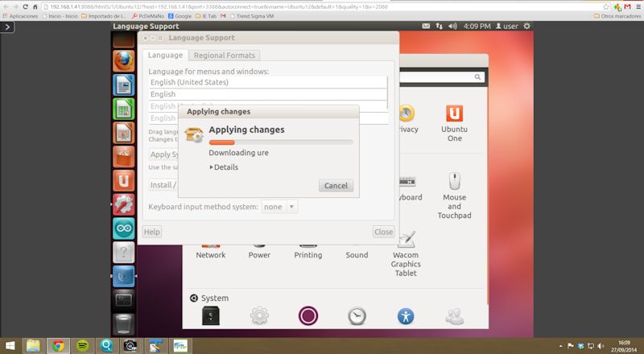Open the user menu in the top panel
Image resolution: width=644 pixels, height=354 pixels.
pos(507,26)
